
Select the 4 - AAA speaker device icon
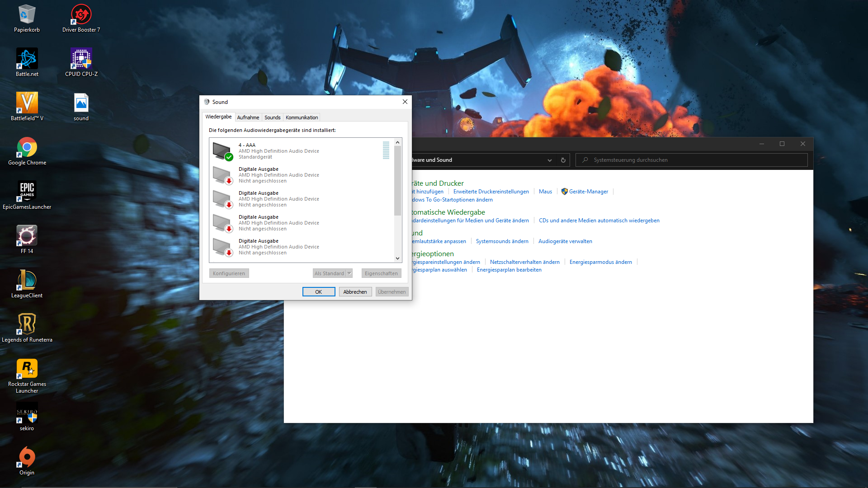(x=222, y=151)
